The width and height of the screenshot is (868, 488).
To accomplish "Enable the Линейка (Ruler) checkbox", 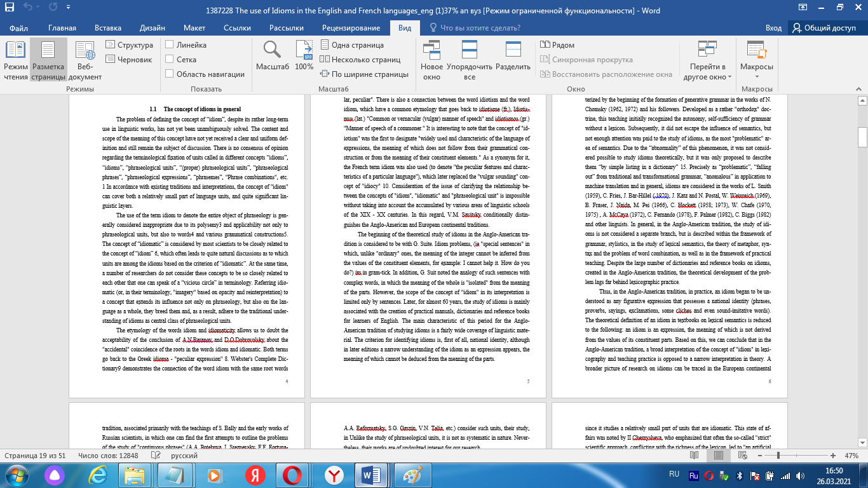I will (170, 45).
